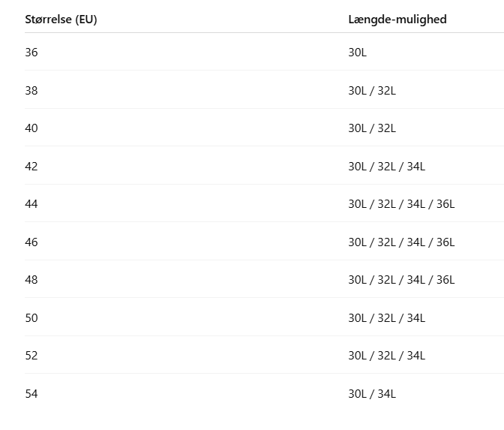Select the length options for size 44
The width and height of the screenshot is (504, 430).
pyautogui.click(x=401, y=204)
